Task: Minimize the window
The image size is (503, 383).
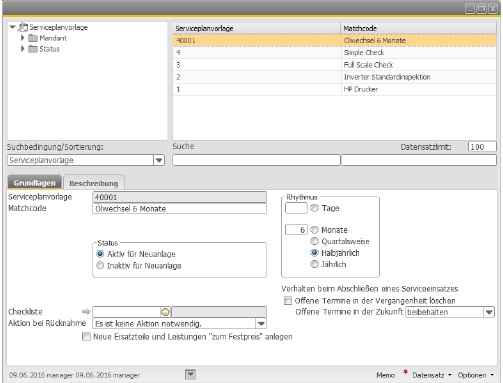Action: [x=470, y=9]
